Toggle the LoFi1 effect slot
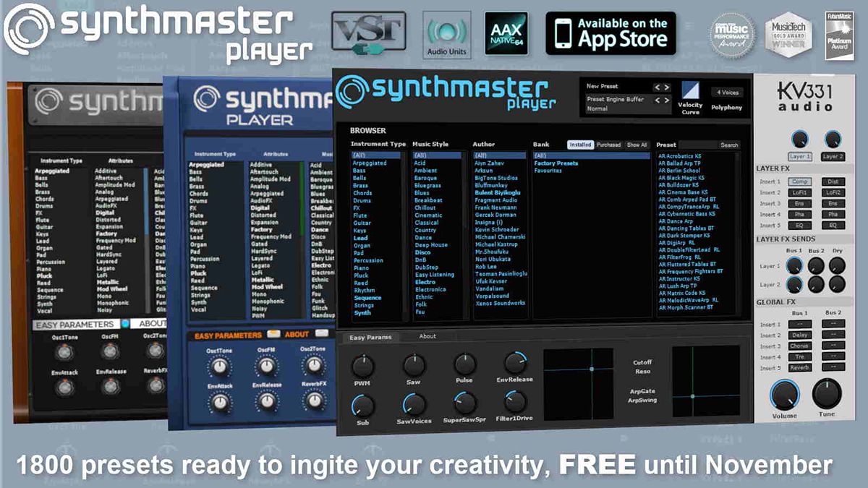The width and height of the screenshot is (868, 488). (x=799, y=193)
